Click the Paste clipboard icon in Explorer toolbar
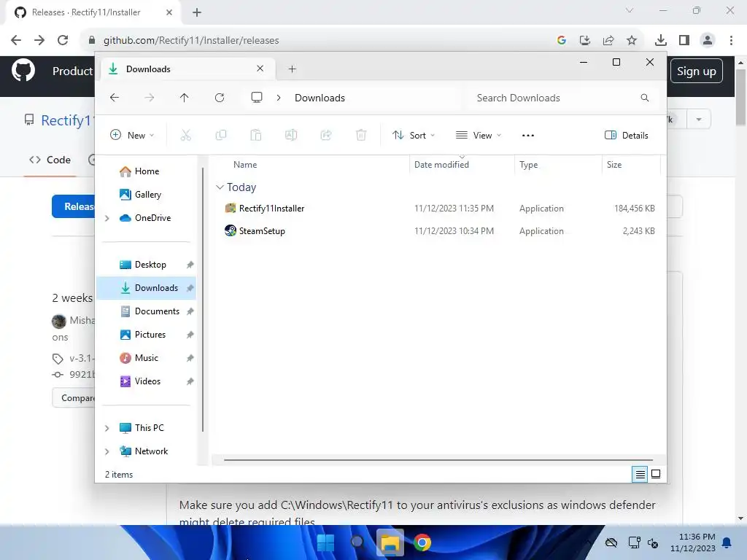 256,135
